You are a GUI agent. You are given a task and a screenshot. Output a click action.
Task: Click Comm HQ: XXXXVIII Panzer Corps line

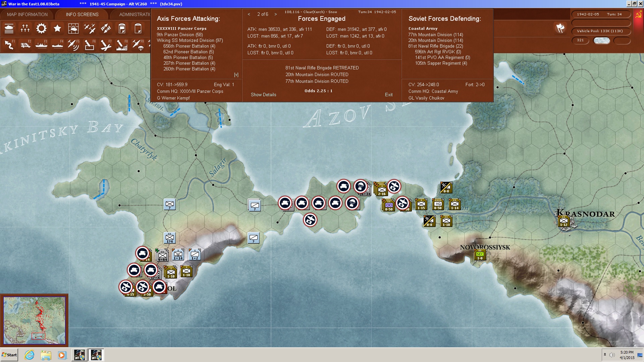190,91
